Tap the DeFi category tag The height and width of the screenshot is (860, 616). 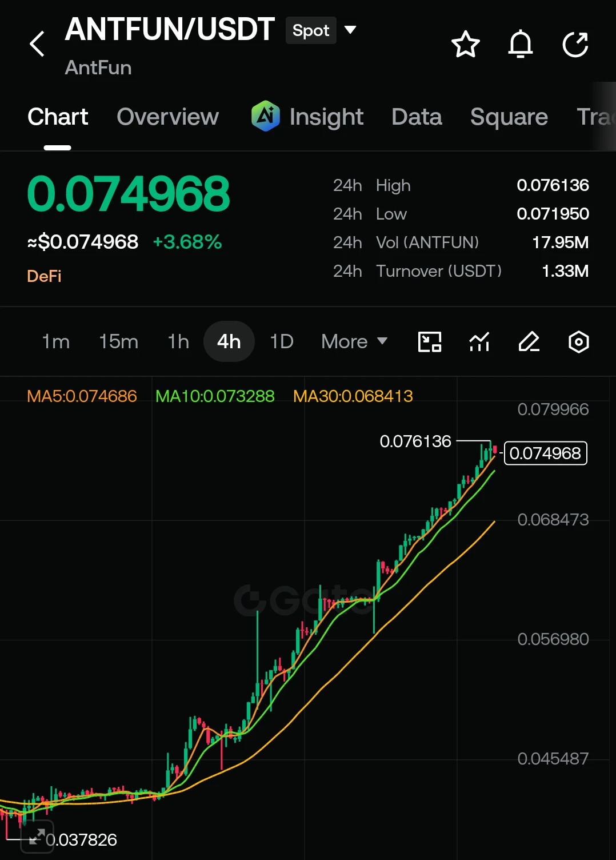tap(44, 276)
